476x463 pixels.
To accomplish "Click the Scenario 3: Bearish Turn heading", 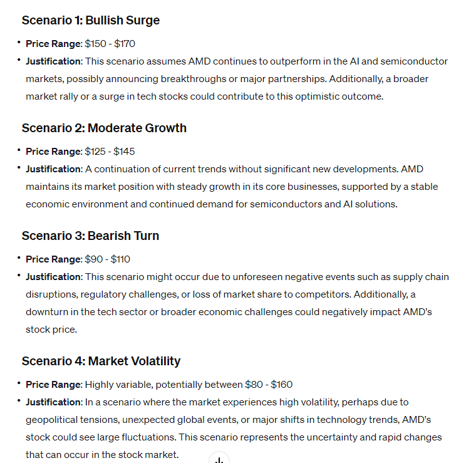I will point(90,236).
